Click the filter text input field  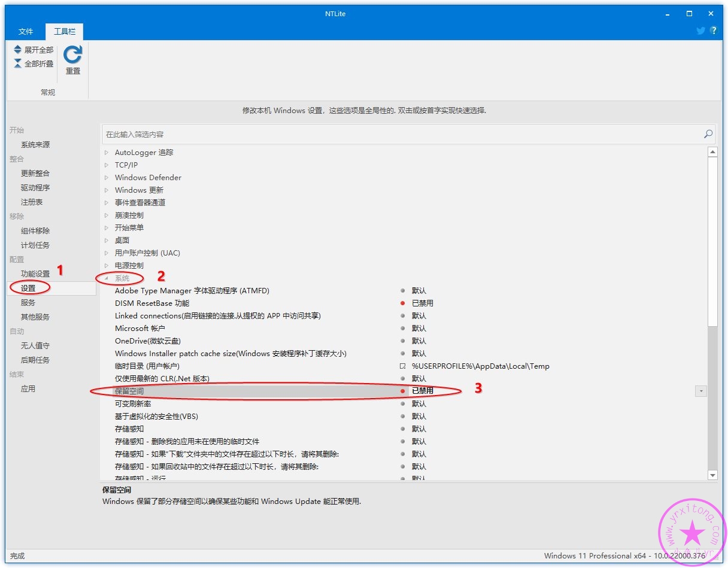tap(401, 135)
